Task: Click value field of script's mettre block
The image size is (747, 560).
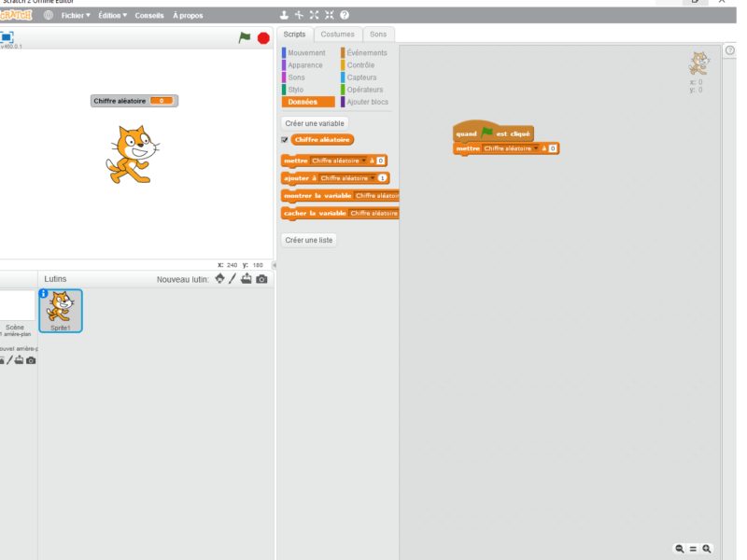Action: pos(553,148)
